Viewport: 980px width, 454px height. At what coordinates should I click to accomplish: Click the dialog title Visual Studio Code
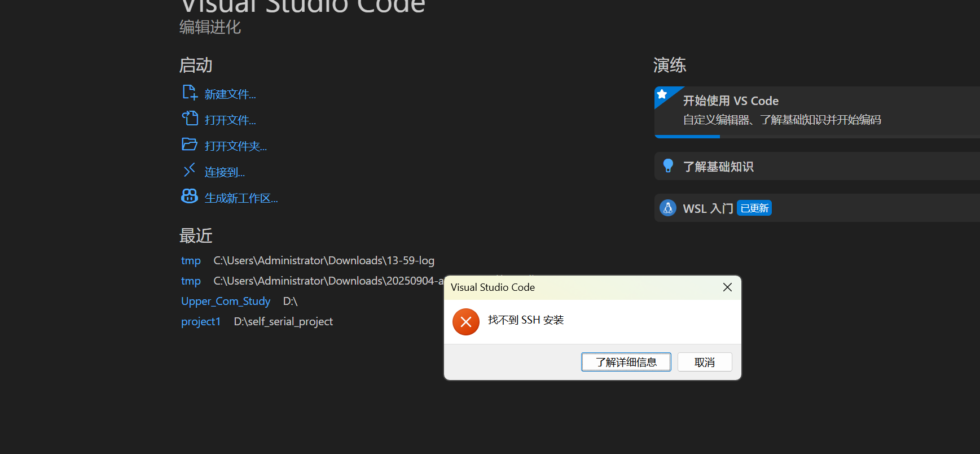tap(493, 287)
